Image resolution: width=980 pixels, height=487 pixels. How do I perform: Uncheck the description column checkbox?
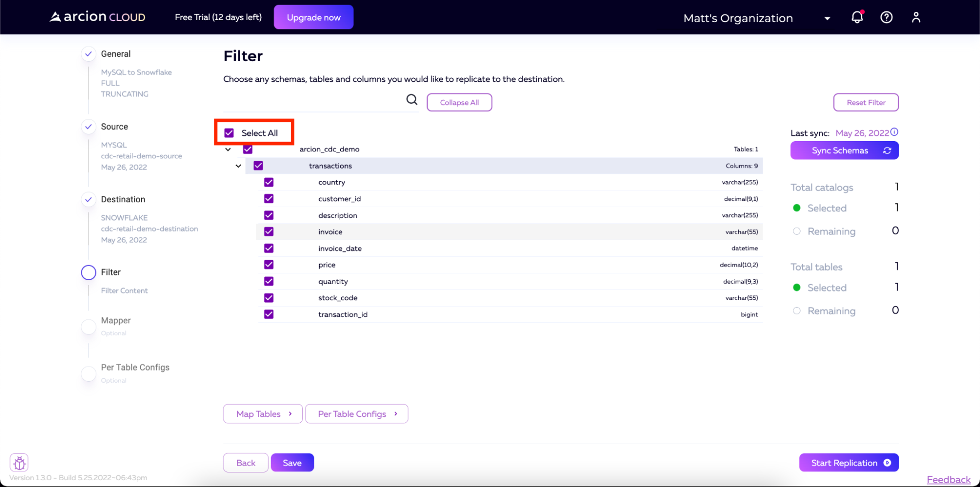pyautogui.click(x=269, y=215)
